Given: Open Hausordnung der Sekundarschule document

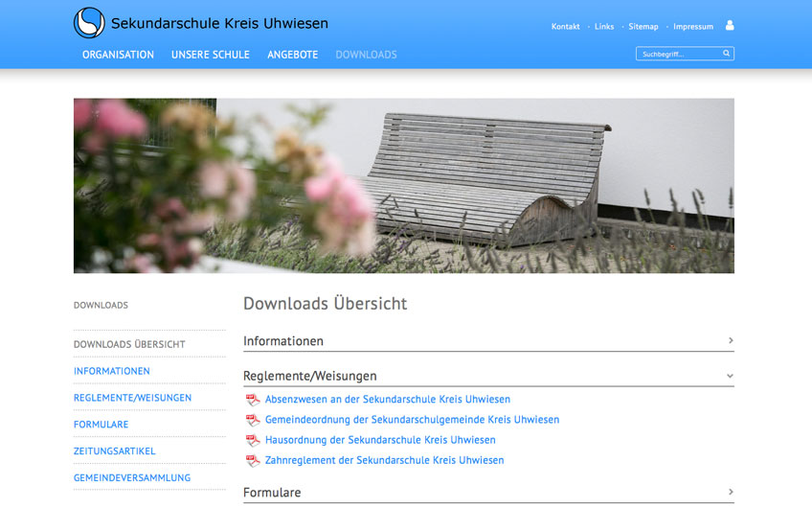Looking at the screenshot, I should click(x=380, y=440).
